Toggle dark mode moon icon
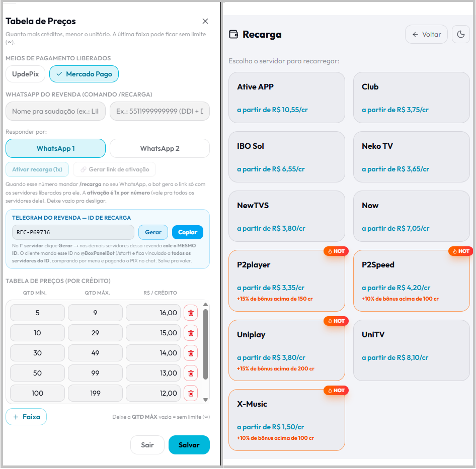This screenshot has width=476, height=469. point(460,34)
